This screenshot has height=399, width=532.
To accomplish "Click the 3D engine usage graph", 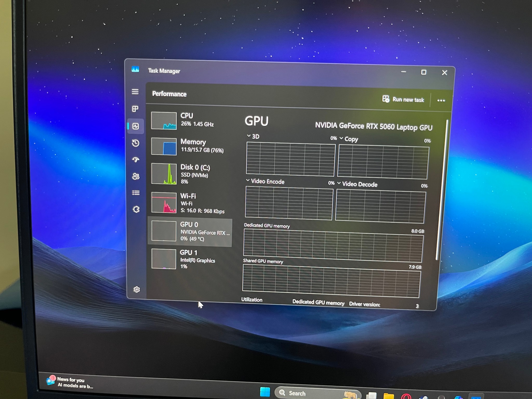I will 291,159.
